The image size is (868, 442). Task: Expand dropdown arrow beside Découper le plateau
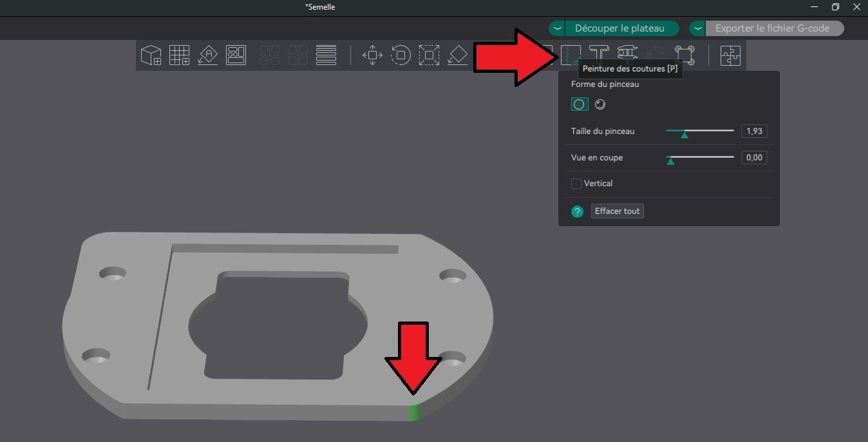pyautogui.click(x=557, y=28)
